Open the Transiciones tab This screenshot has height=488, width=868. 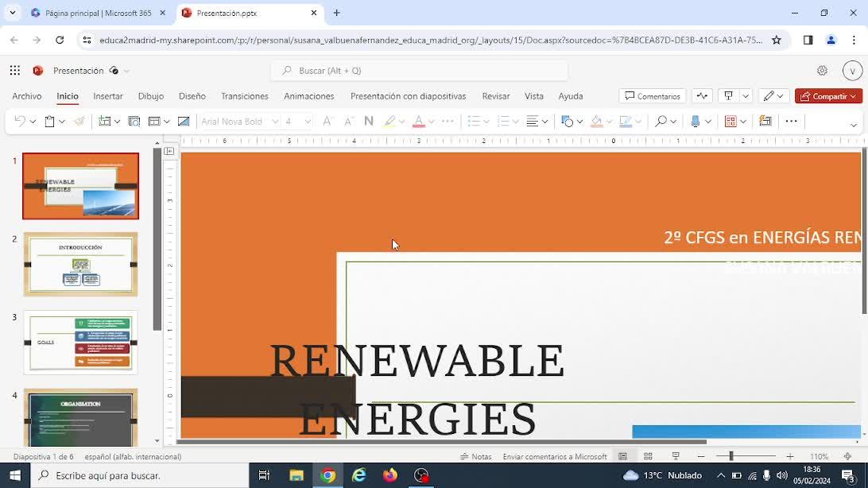(x=244, y=96)
